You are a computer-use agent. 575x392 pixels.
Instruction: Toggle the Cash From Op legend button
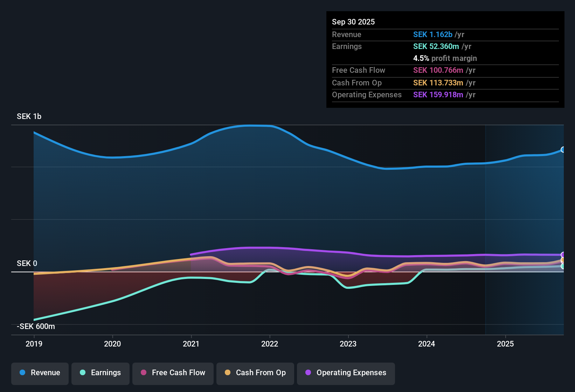coord(255,373)
